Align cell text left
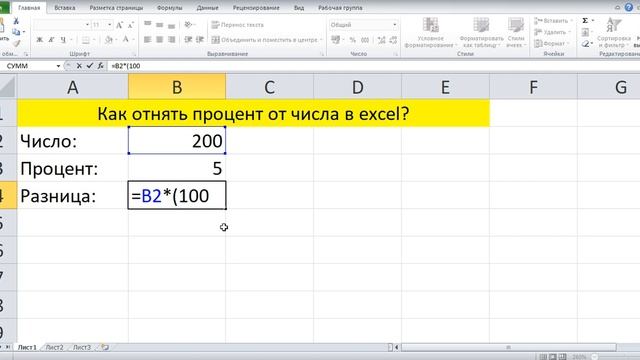Screen dimensions: 640x360 (148, 40)
